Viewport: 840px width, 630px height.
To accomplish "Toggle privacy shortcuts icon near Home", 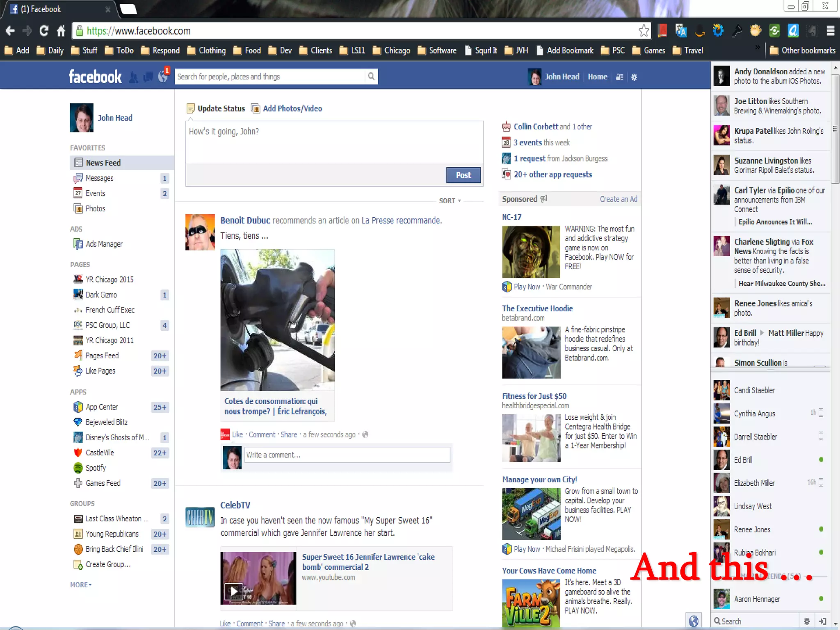I will [x=620, y=77].
